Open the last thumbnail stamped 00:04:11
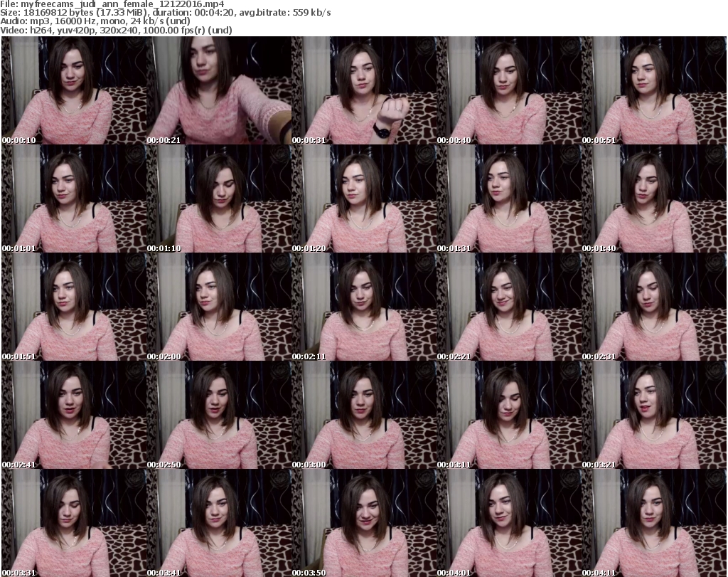Image resolution: width=728 pixels, height=577 pixels. 654,523
